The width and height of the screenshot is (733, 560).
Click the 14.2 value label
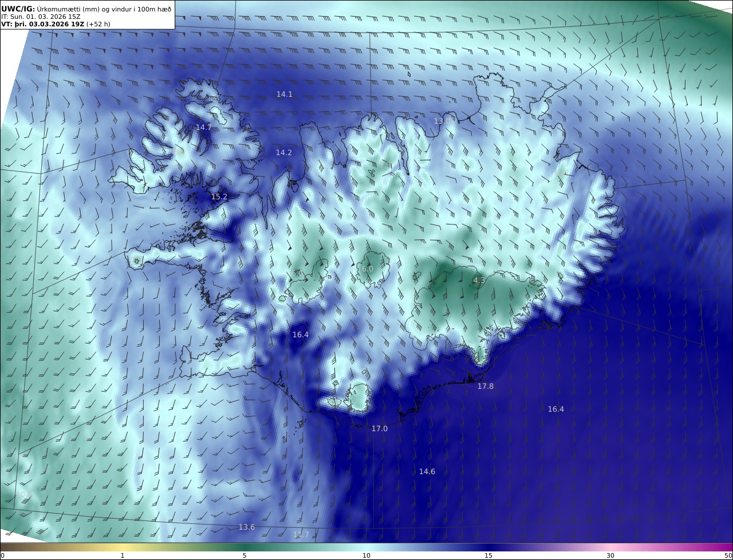tap(284, 152)
